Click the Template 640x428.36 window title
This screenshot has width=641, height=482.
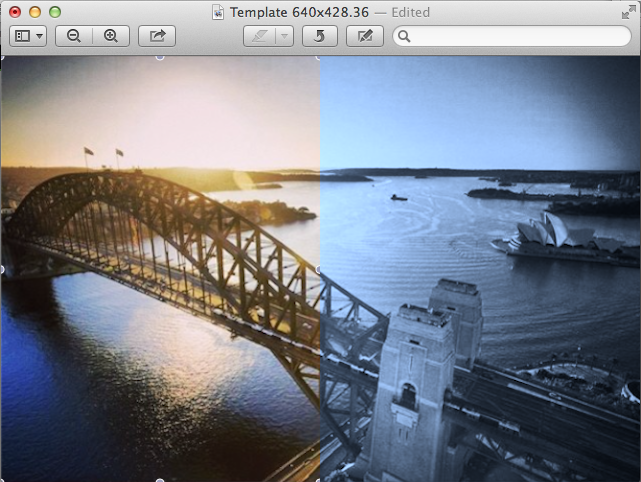pos(299,12)
